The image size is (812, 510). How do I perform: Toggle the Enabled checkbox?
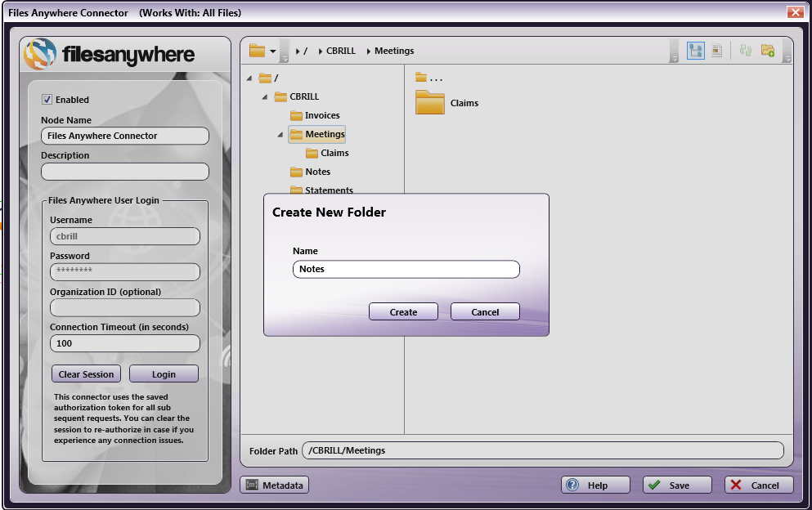pos(47,100)
